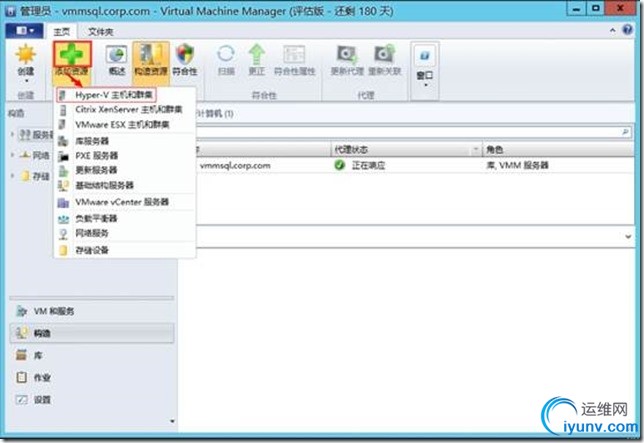Screen dimensions: 644x443
Task: Select 库服务器 in the dropdown menu
Action: pos(124,141)
